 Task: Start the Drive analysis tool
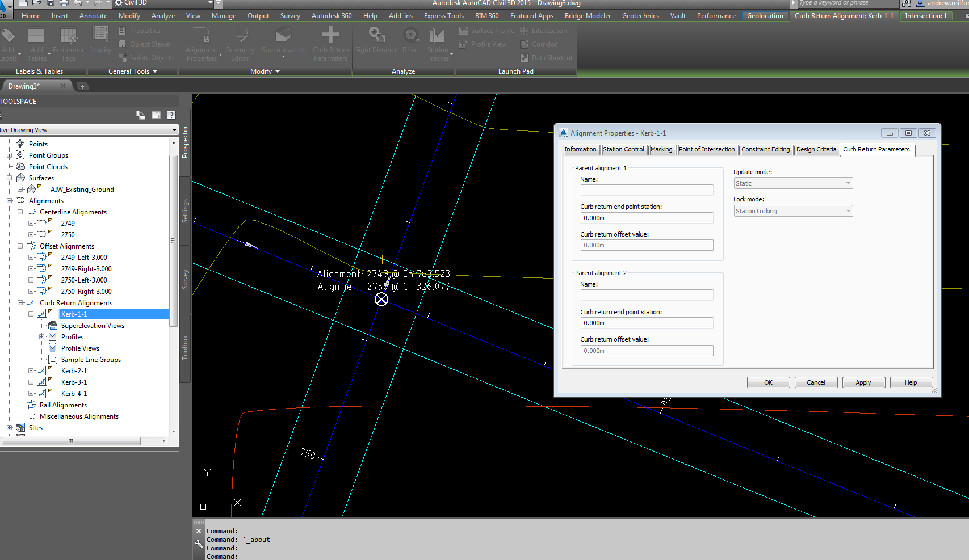click(x=410, y=41)
